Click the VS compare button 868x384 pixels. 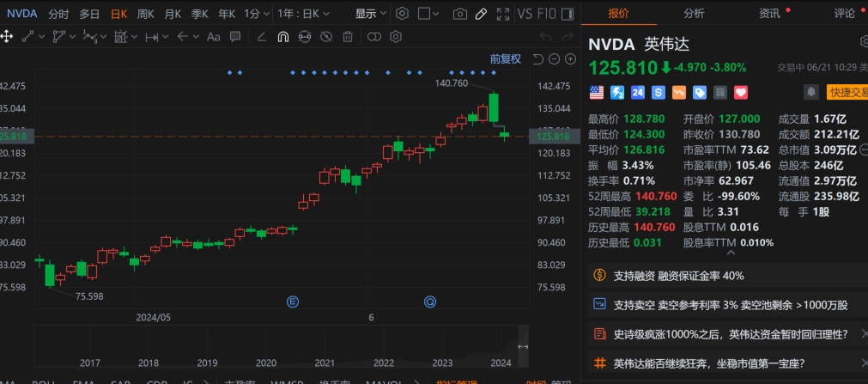coord(525,14)
